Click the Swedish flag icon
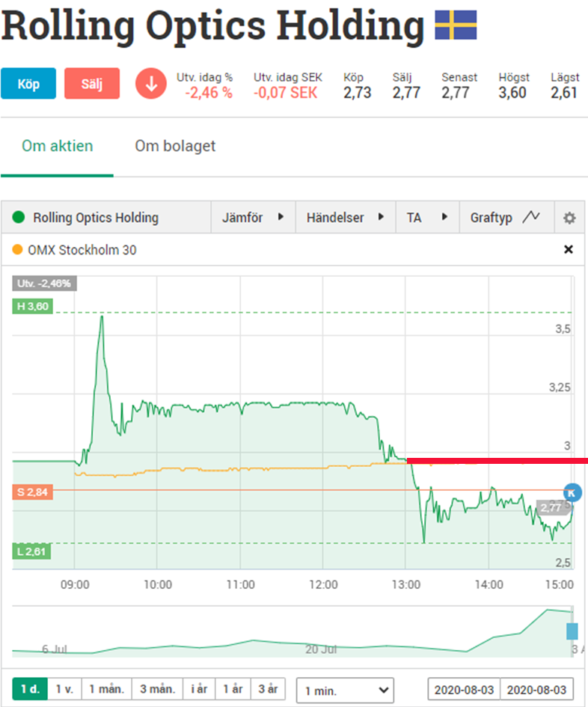Image resolution: width=588 pixels, height=707 pixels. pyautogui.click(x=456, y=25)
